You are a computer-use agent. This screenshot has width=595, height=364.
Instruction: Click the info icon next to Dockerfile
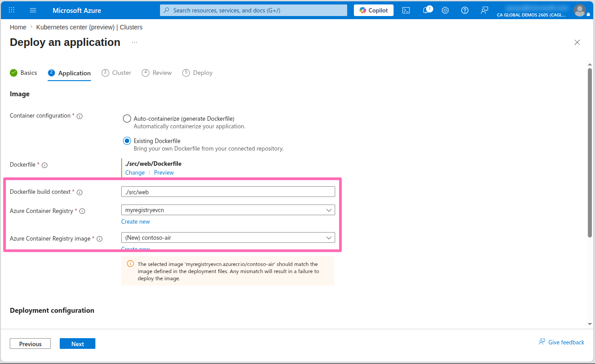click(45, 165)
